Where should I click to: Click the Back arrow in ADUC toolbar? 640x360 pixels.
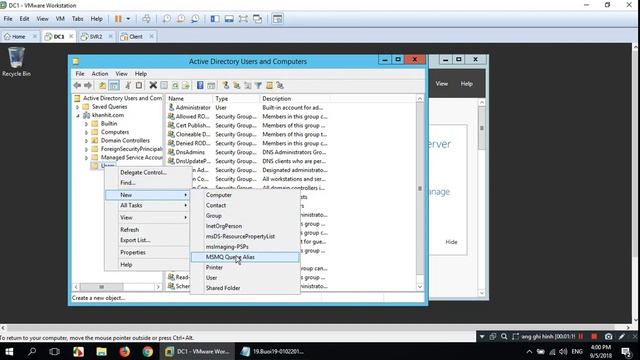[77, 85]
